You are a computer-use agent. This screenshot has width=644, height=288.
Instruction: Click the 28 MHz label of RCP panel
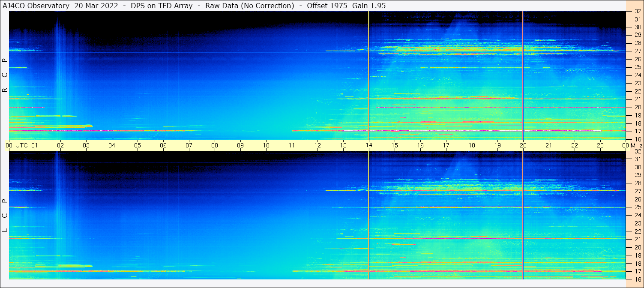[x=637, y=43]
